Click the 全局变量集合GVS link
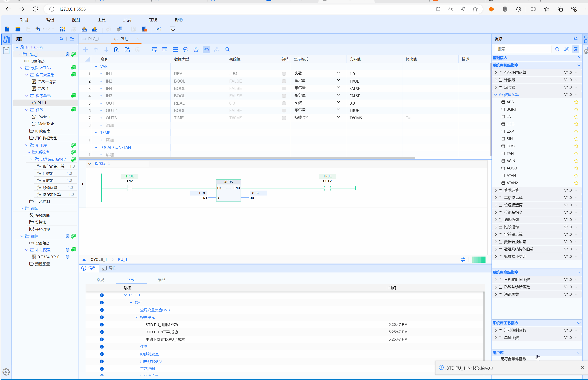This screenshot has height=380, width=588. [x=155, y=310]
